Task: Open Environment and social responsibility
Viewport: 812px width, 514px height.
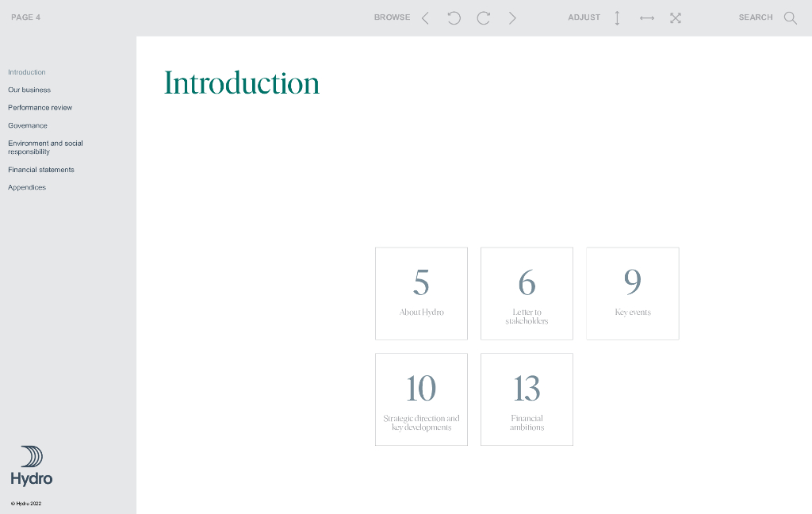Action: (45, 148)
